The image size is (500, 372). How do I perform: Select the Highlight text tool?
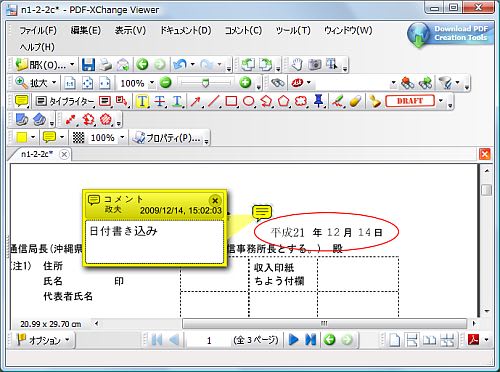click(x=142, y=101)
